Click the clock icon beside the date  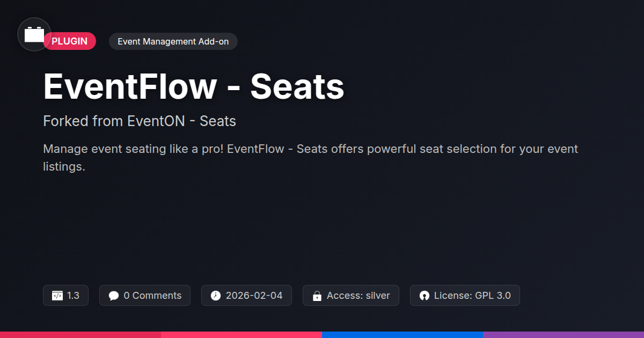(215, 296)
